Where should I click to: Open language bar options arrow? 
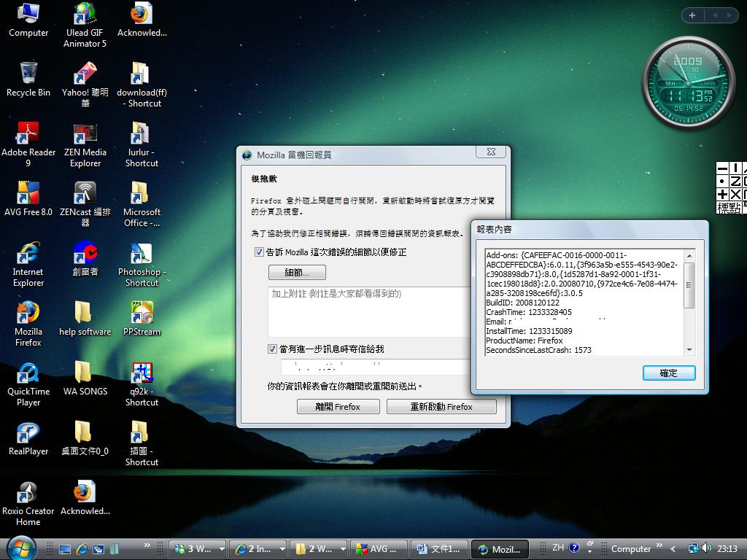589,551
